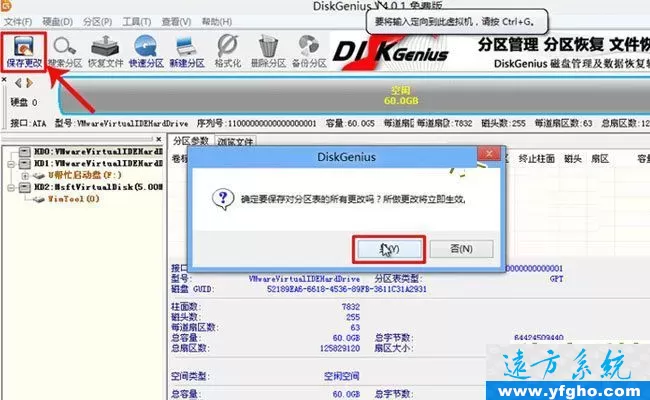Image resolution: width=650 pixels, height=400 pixels.
Task: Click the 磁头 column header
Action: tap(573, 159)
